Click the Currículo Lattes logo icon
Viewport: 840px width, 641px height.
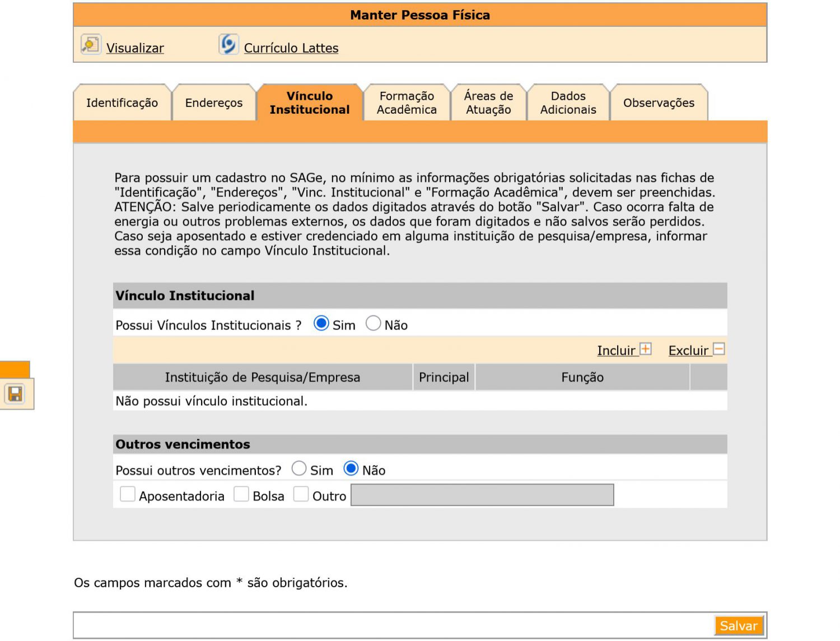228,44
